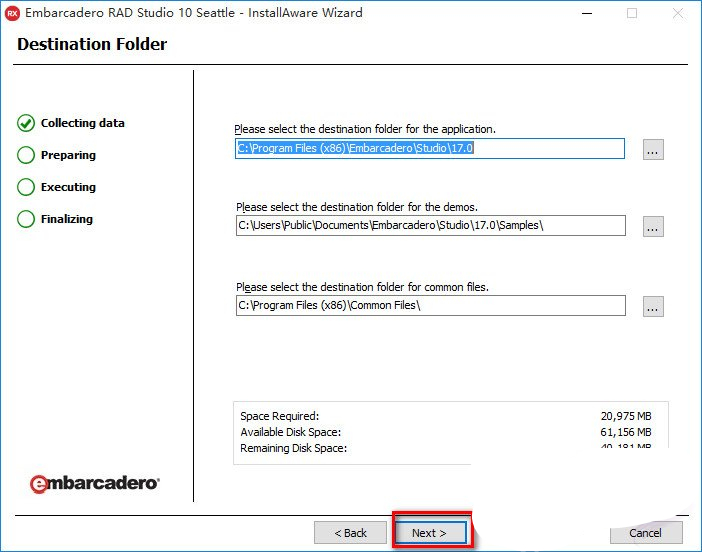Focus the demos destination path field
The height and width of the screenshot is (552, 702).
click(x=431, y=225)
